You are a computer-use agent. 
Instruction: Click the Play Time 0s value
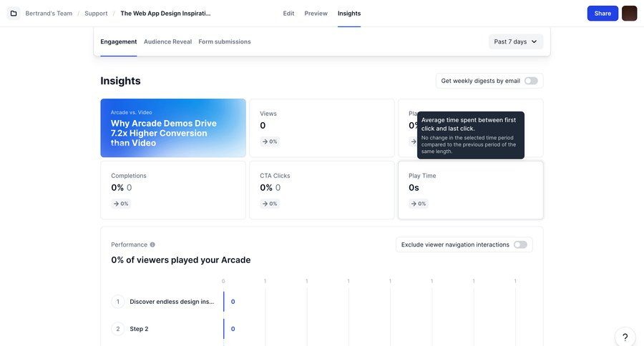tap(414, 187)
